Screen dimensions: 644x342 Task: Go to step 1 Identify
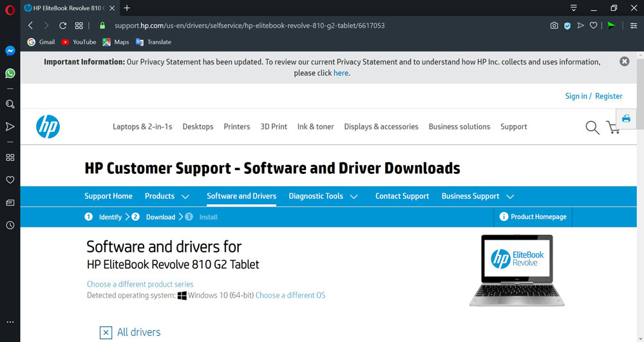coord(104,217)
